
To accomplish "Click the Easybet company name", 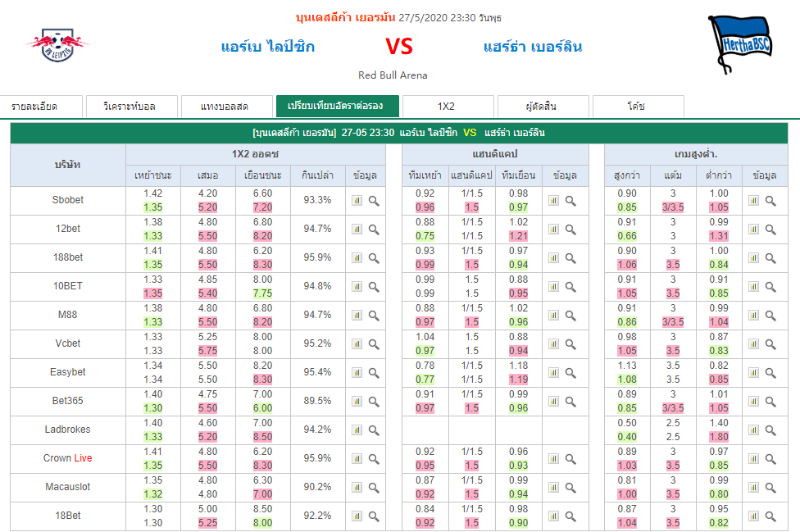I will coord(68,372).
